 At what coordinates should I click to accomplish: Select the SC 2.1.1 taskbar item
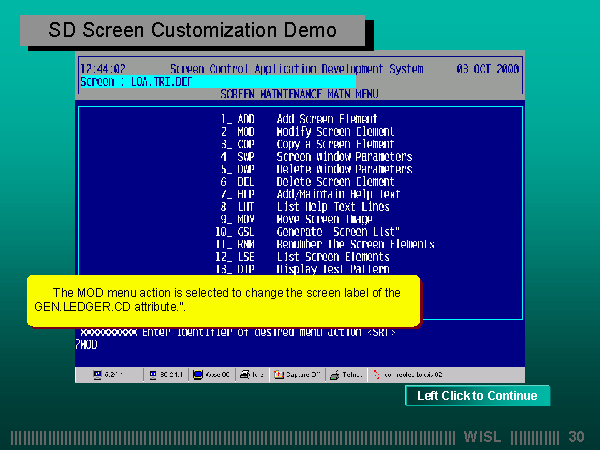coord(165,375)
